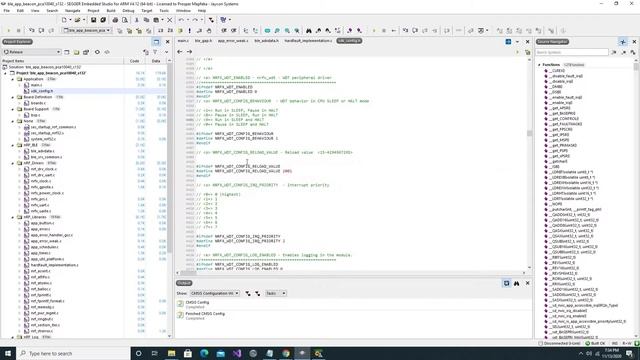Click the eye icon in Project Explorer toolbar
The height and width of the screenshot is (360, 640).
click(x=97, y=52)
